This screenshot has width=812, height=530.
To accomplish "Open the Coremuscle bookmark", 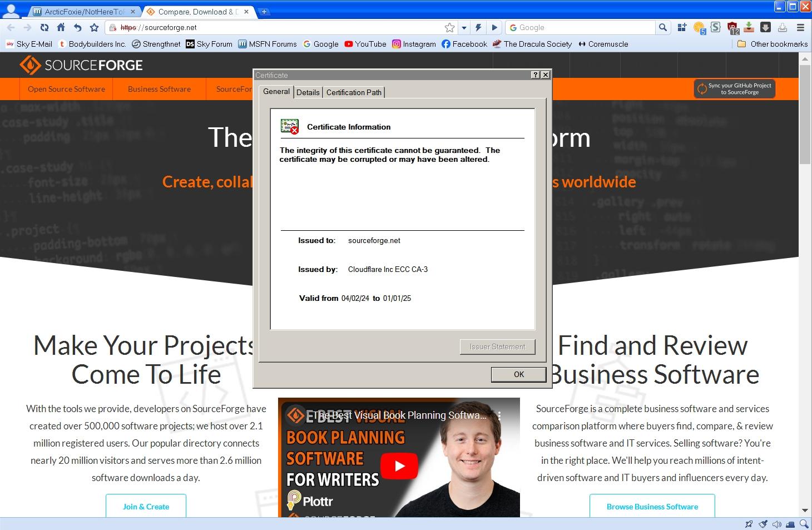I will 603,44.
